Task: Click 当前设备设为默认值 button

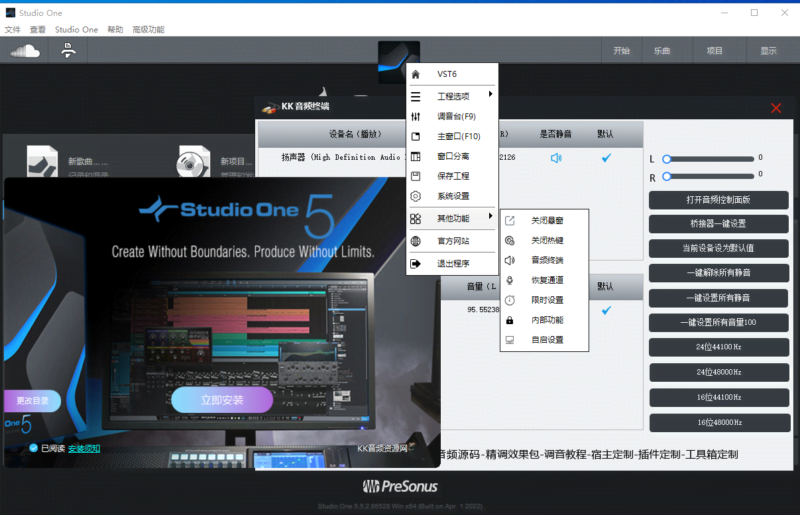Action: 718,248
